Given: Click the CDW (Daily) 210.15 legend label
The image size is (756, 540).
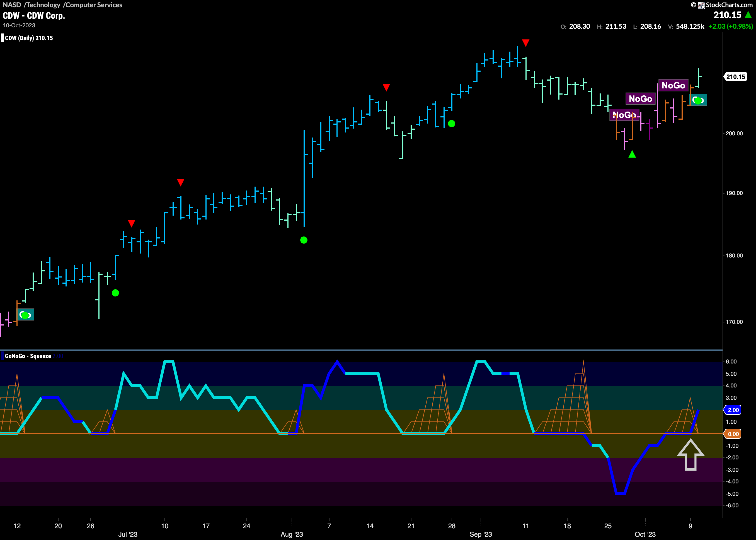Looking at the screenshot, I should (29, 38).
